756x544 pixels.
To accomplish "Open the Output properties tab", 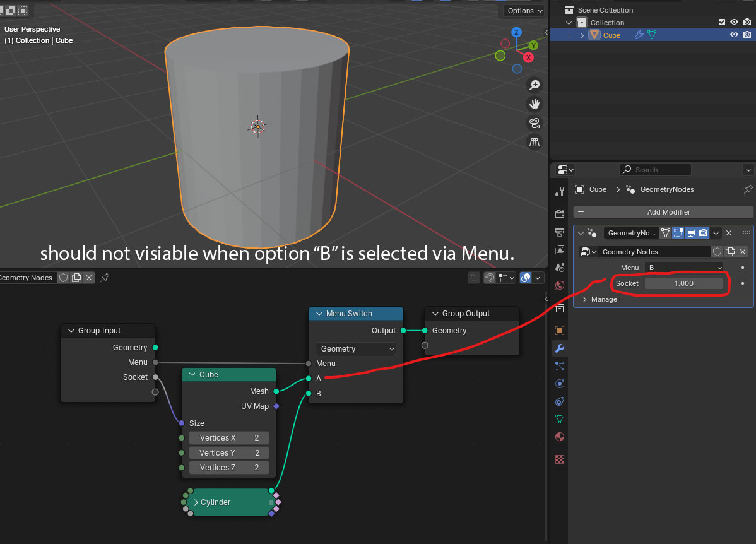I will pos(559,232).
